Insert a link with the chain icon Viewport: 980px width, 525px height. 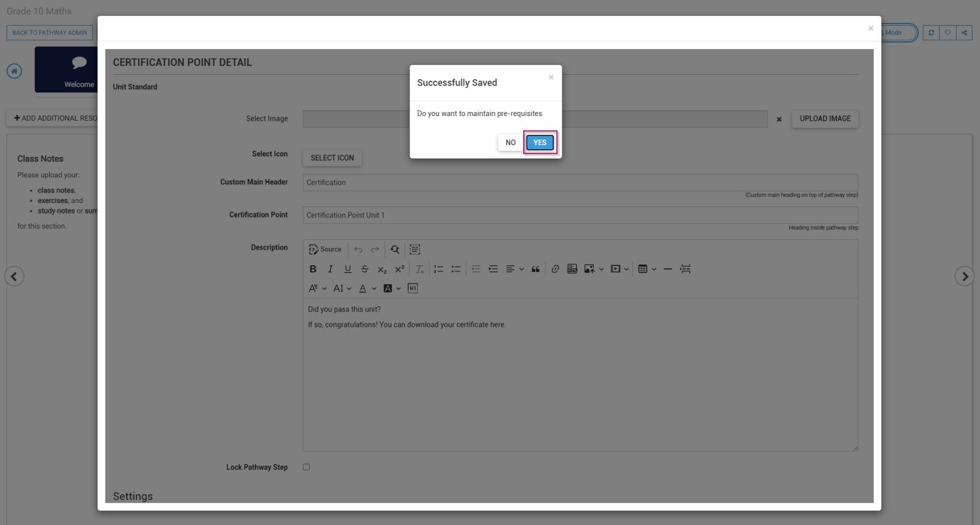[555, 269]
